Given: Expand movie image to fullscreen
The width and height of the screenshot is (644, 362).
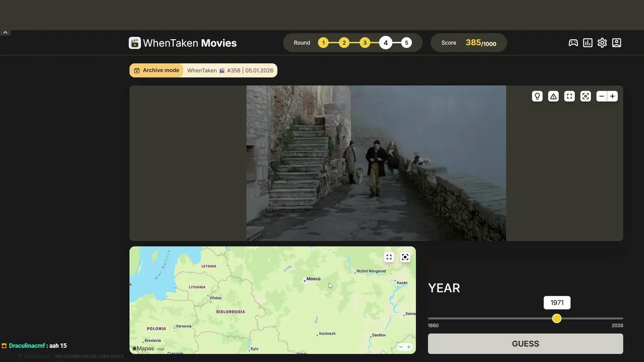Looking at the screenshot, I should [x=570, y=96].
